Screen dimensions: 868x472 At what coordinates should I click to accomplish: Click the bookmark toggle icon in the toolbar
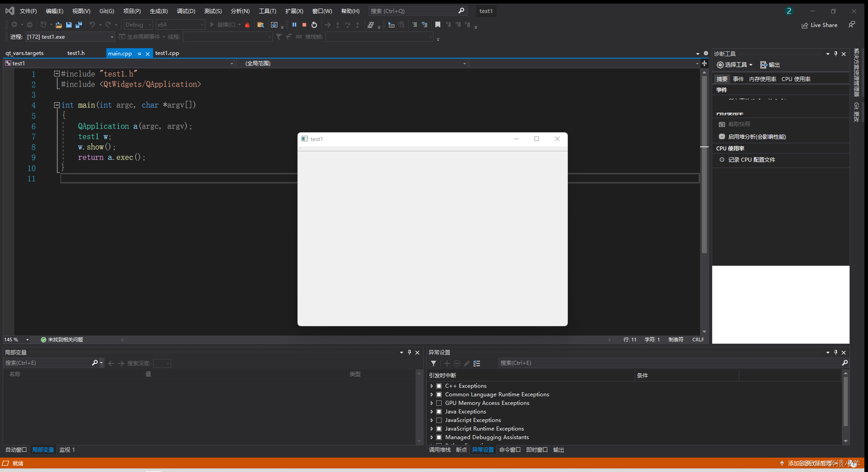(x=438, y=25)
